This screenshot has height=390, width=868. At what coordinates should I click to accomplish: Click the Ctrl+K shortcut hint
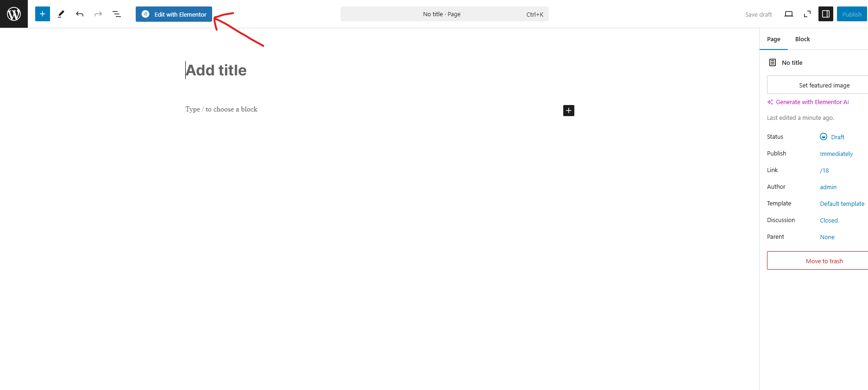[x=535, y=14]
